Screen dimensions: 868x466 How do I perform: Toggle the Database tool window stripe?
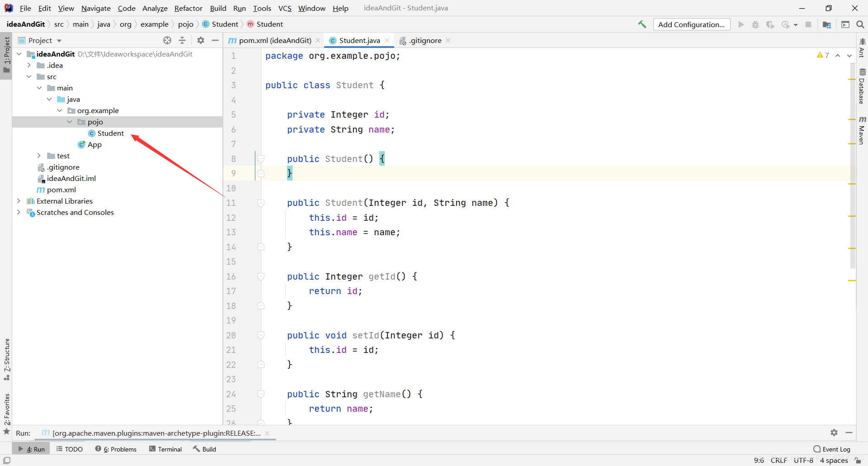coord(862,86)
